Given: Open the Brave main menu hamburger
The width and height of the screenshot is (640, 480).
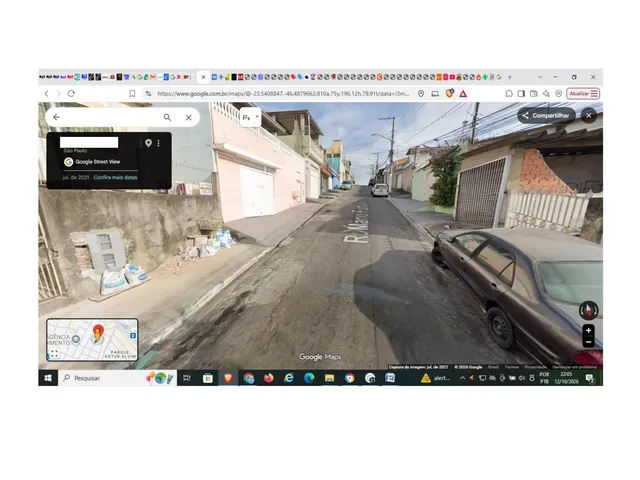Looking at the screenshot, I should coord(594,93).
